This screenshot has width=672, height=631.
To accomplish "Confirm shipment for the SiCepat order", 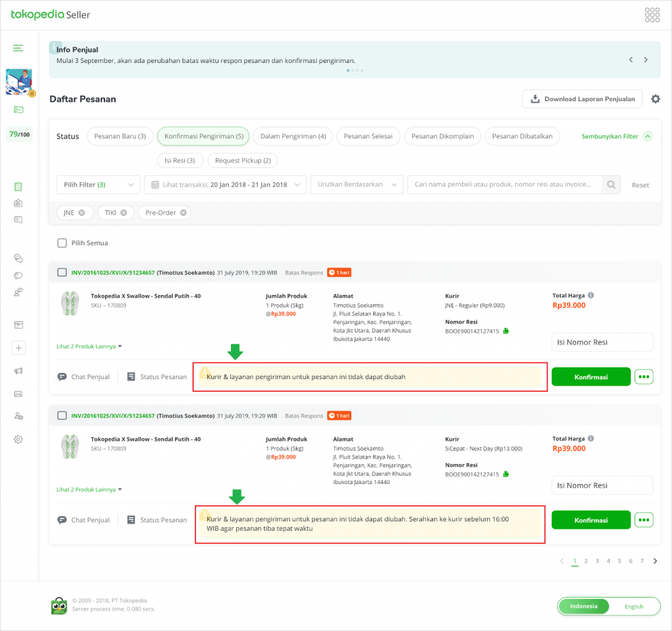I will coord(591,520).
